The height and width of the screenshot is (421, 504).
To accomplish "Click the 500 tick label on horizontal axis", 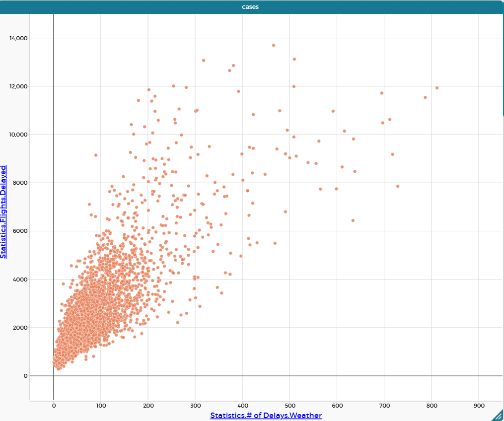I will click(x=290, y=405).
